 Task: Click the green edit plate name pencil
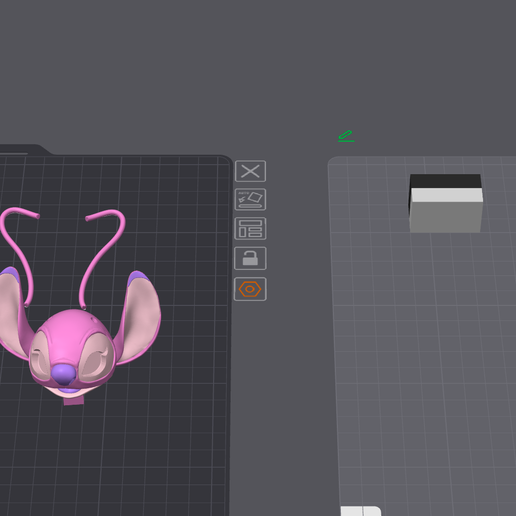click(346, 136)
